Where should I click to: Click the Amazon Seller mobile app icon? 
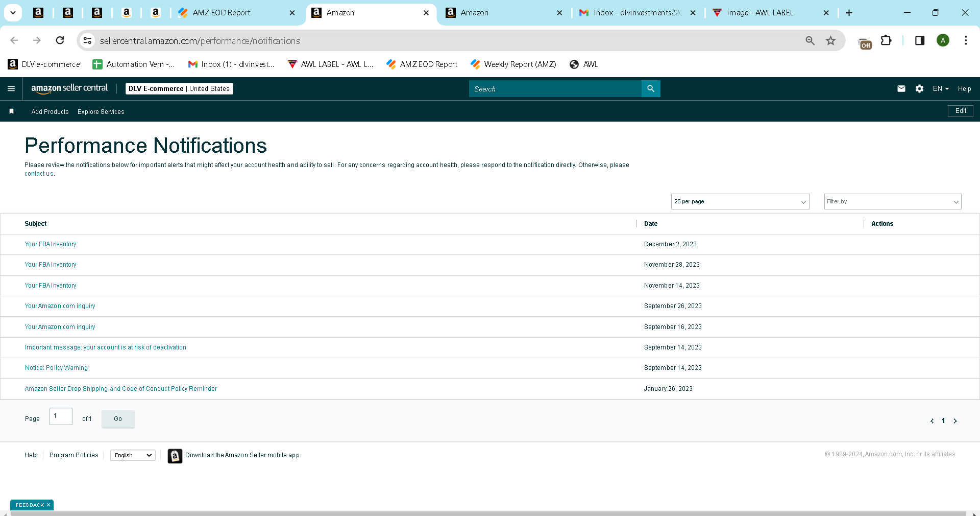[175, 456]
